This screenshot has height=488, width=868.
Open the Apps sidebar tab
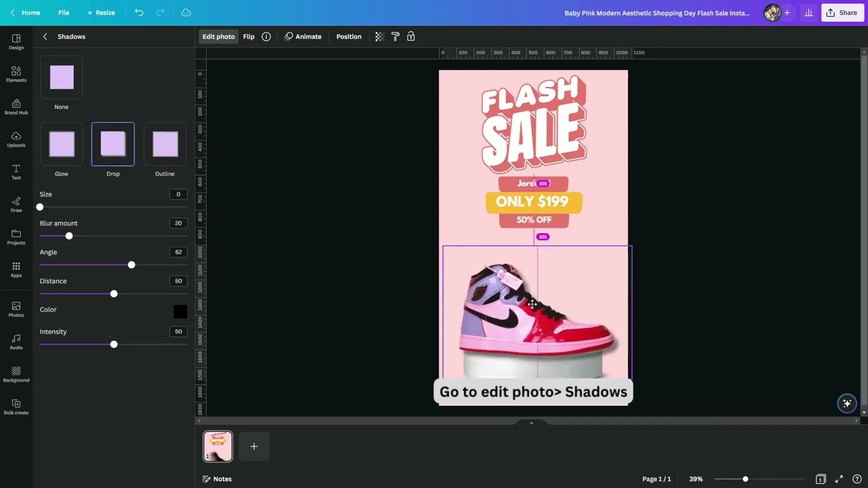[16, 269]
